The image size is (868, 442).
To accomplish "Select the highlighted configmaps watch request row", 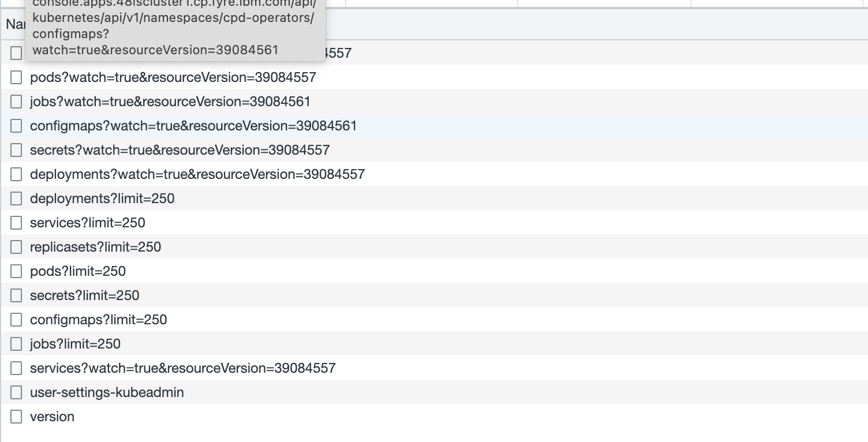I will click(193, 125).
